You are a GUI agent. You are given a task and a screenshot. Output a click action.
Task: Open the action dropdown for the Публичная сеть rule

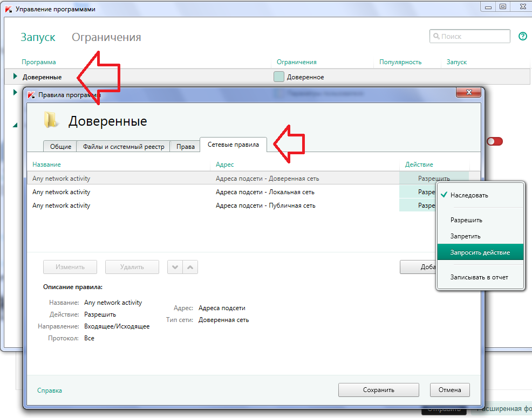click(418, 205)
